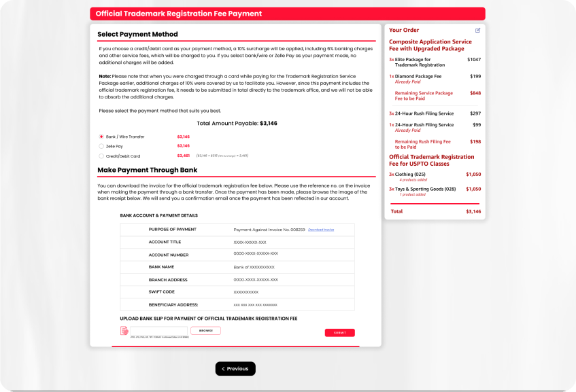Click the Clothing (025) class item
The image size is (576, 392).
coord(410,175)
